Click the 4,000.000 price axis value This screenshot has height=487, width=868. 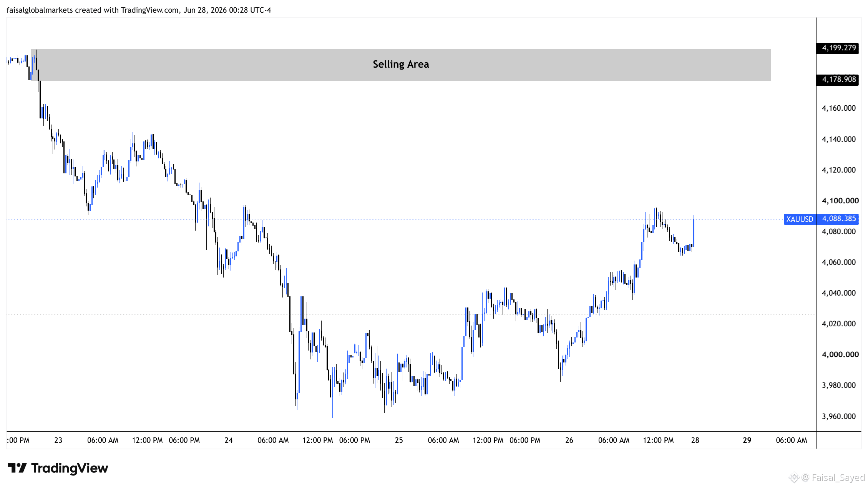[840, 355]
